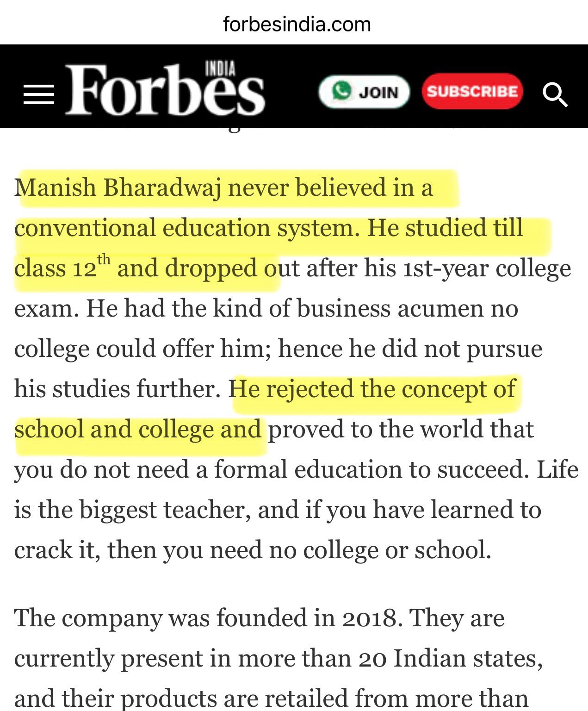
Task: Tap the forbesindia.com address text
Action: 297,24
